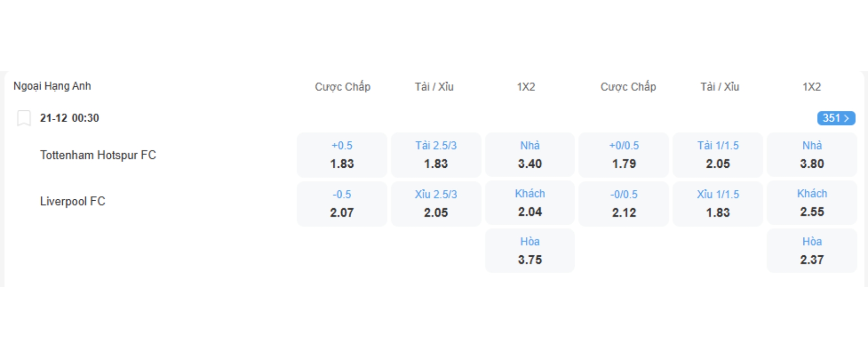
Task: Click the Ngoại Hạng Anh league title
Action: click(52, 86)
